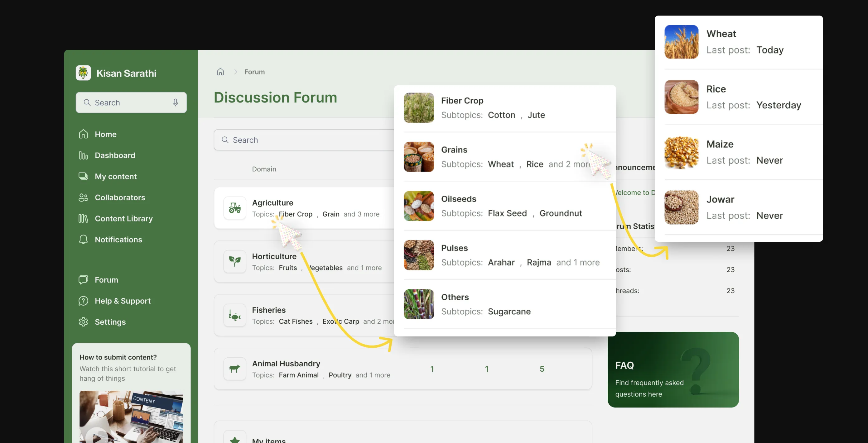Click the Poultry topic link

pos(340,375)
